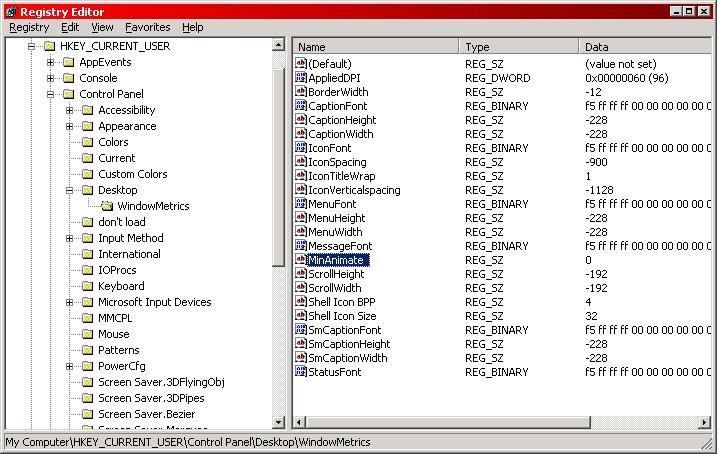This screenshot has width=717, height=454.
Task: Click the values pane scroll left arrow
Action: pyautogui.click(x=299, y=422)
